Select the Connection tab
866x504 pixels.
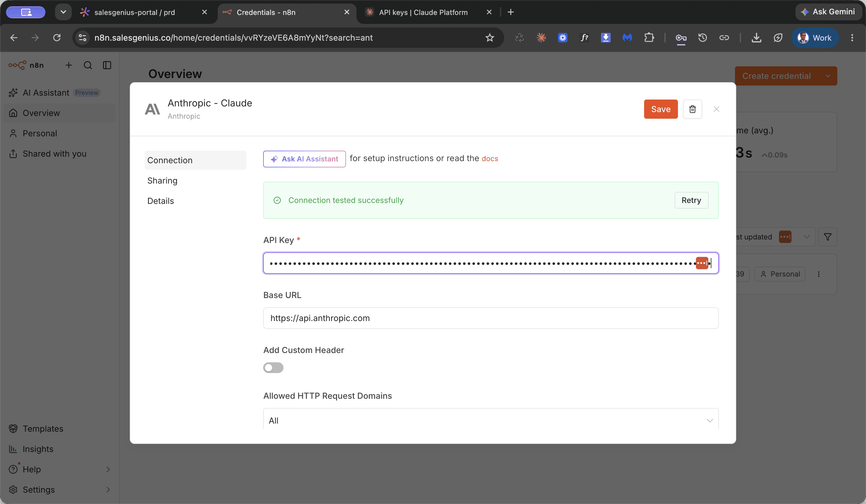pyautogui.click(x=195, y=160)
